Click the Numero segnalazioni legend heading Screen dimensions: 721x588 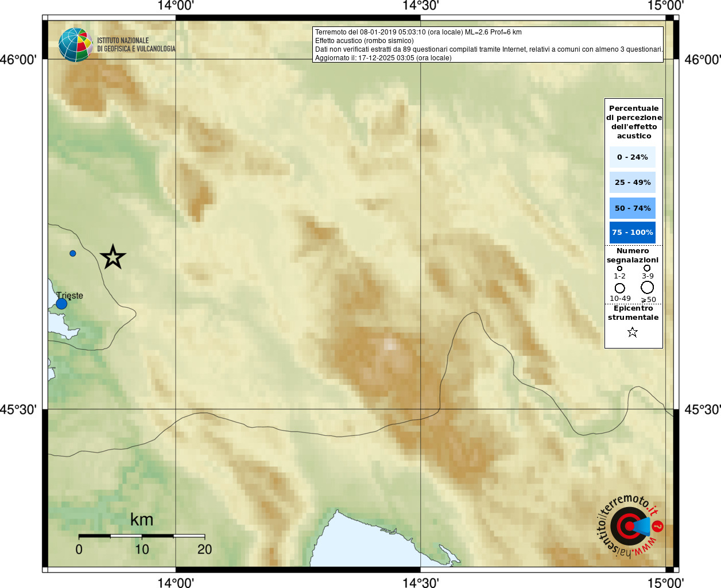tap(633, 255)
